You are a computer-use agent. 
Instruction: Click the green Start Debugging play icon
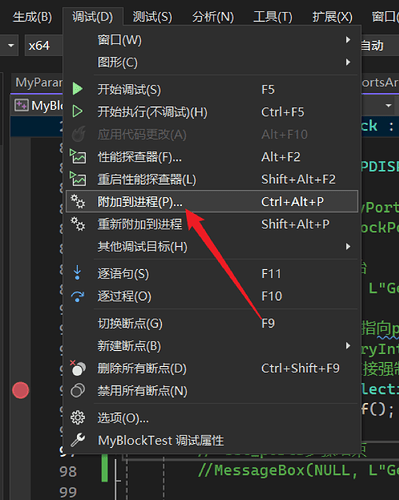click(x=77, y=89)
